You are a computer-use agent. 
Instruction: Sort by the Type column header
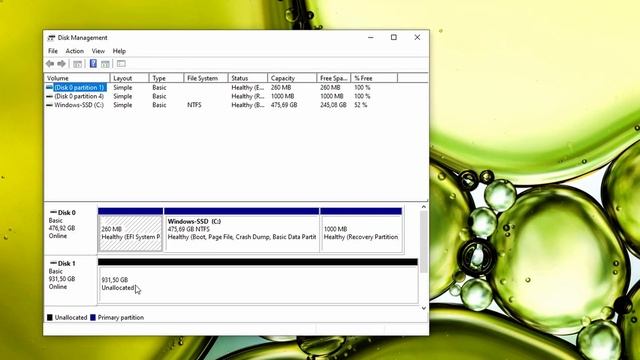point(167,78)
